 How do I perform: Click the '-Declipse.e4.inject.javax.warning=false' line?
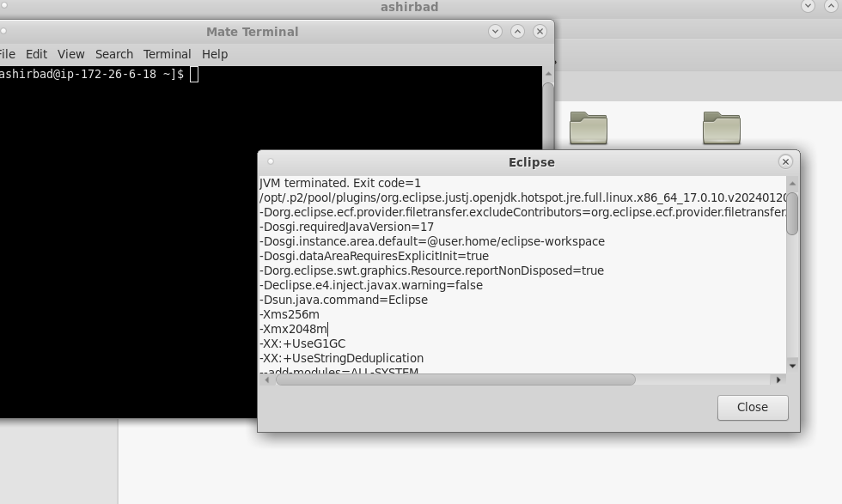[x=371, y=286]
